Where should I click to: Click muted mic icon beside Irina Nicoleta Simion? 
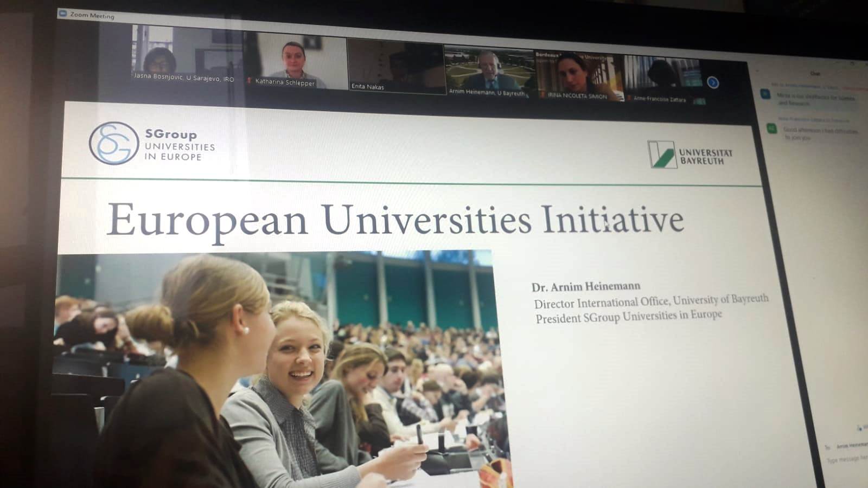542,95
